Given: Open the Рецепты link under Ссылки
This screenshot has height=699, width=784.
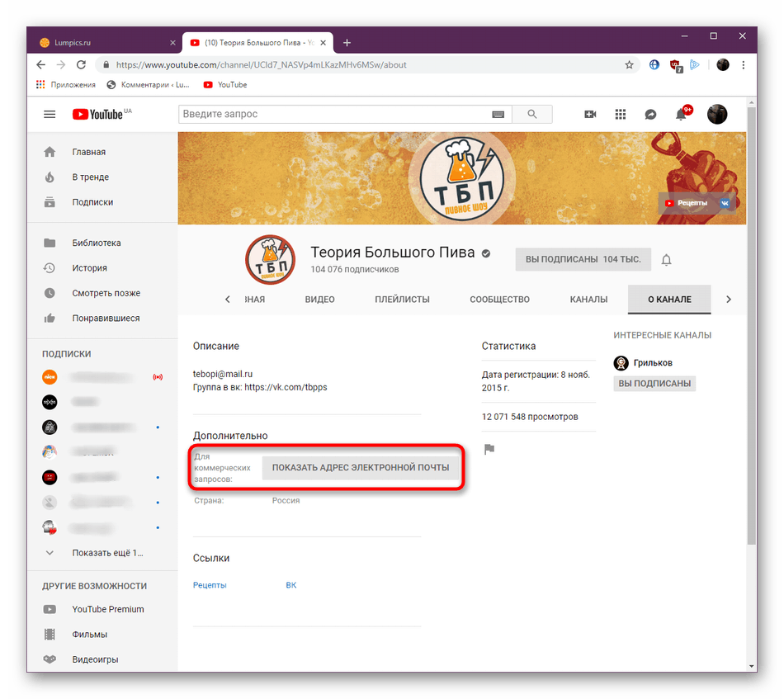Looking at the screenshot, I should pyautogui.click(x=210, y=585).
